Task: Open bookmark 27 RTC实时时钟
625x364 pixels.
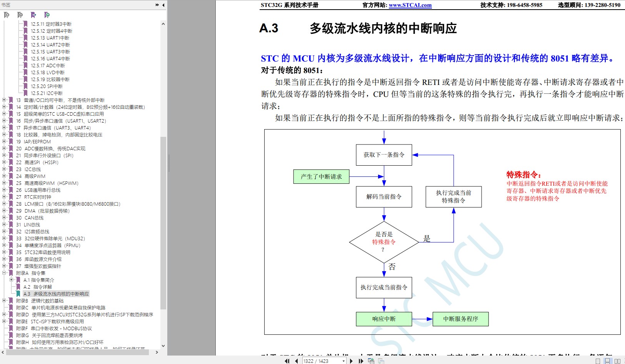Action: tap(33, 197)
